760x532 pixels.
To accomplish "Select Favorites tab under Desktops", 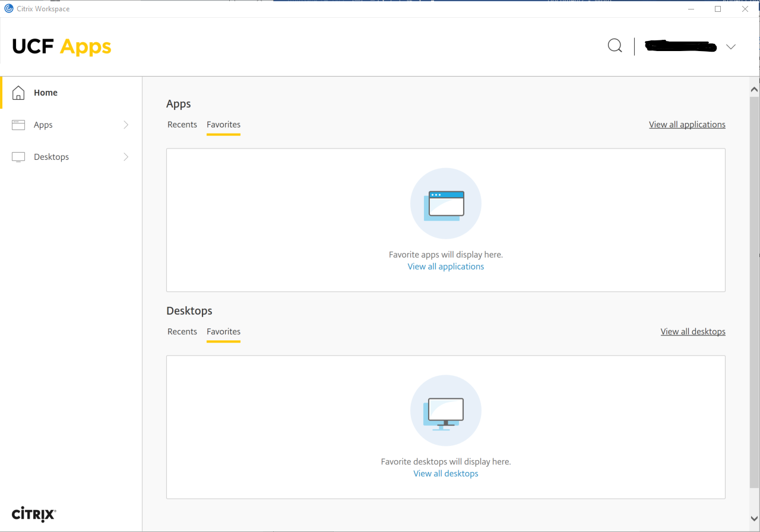I will point(223,332).
